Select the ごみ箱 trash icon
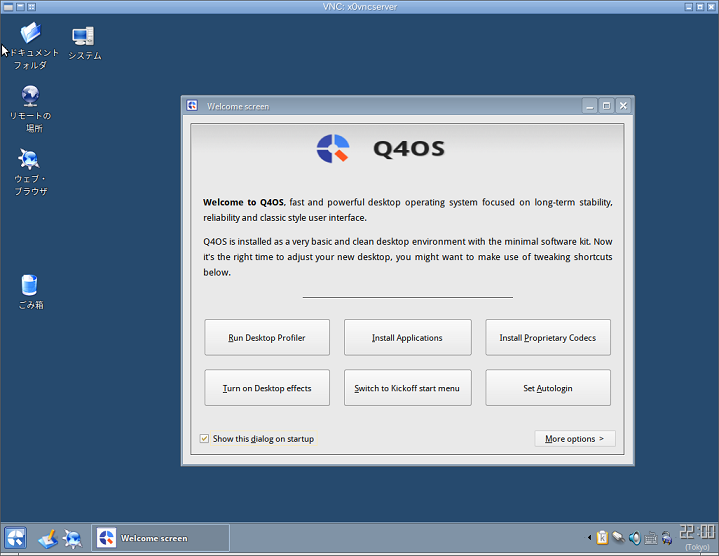The image size is (719, 556). (30, 292)
